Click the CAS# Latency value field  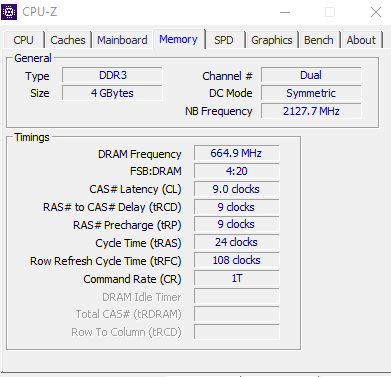(x=237, y=189)
